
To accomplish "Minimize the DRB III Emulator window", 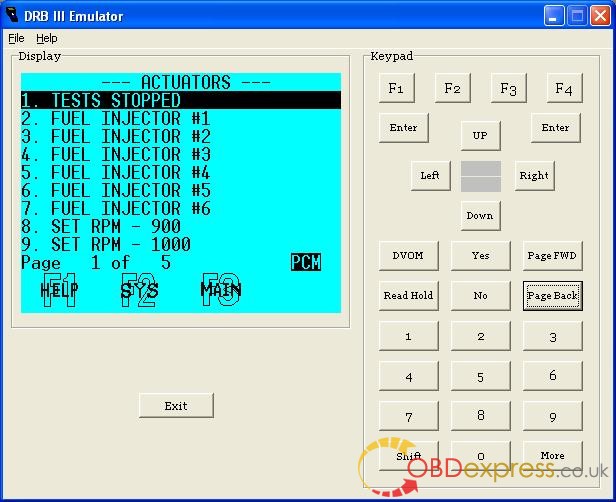I will click(x=554, y=16).
